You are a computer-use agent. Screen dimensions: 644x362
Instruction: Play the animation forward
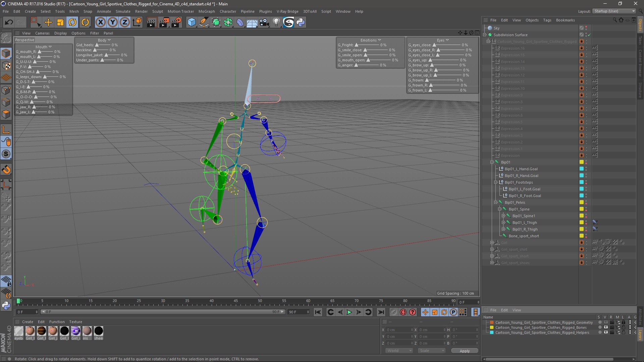349,312
